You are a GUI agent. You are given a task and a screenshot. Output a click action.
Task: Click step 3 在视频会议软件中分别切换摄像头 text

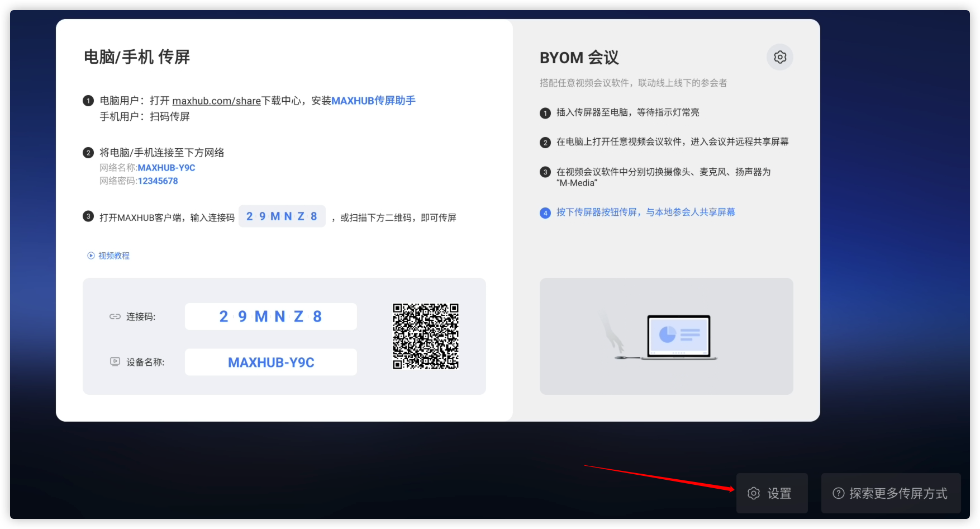[663, 177]
